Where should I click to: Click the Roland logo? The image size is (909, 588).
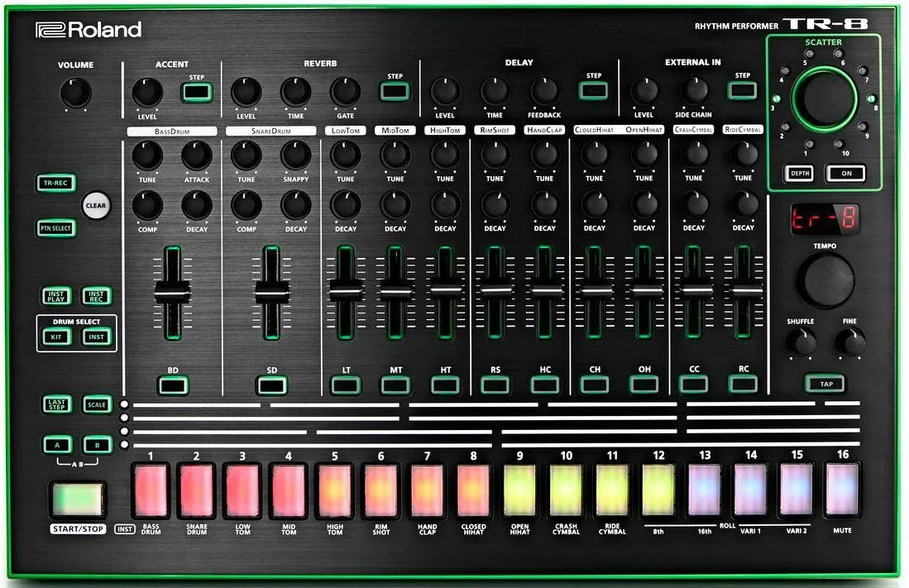click(89, 30)
